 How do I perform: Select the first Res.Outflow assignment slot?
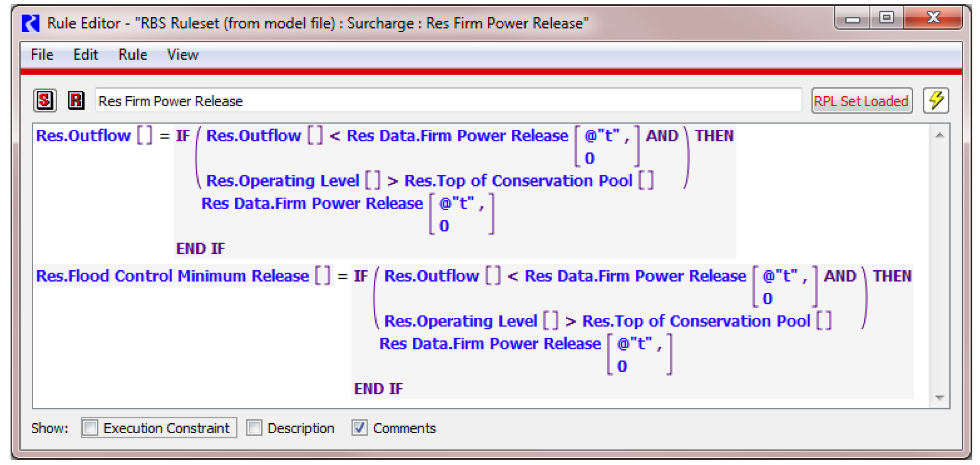pos(84,136)
